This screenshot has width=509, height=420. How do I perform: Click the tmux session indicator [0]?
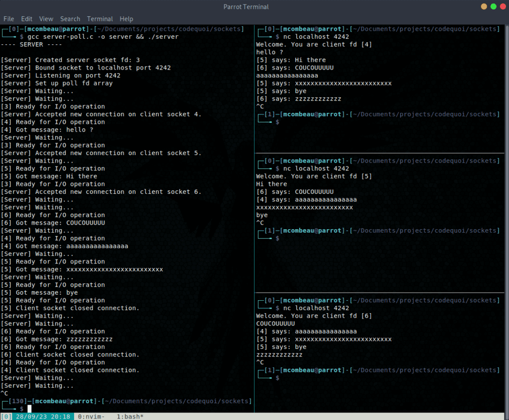[6, 417]
